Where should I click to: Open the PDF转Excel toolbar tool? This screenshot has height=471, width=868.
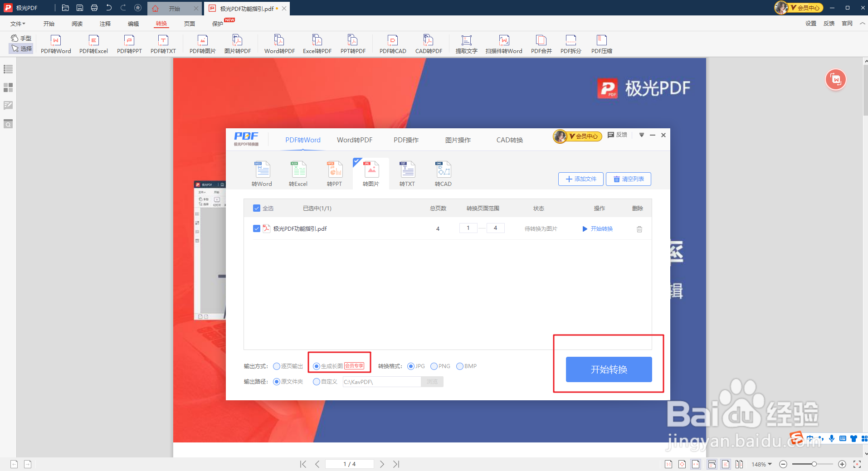pyautogui.click(x=93, y=44)
